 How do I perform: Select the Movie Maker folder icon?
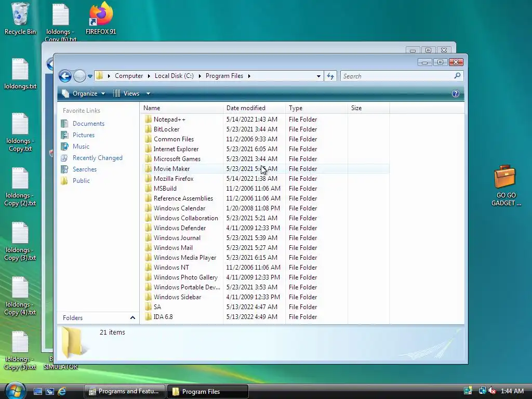click(148, 169)
